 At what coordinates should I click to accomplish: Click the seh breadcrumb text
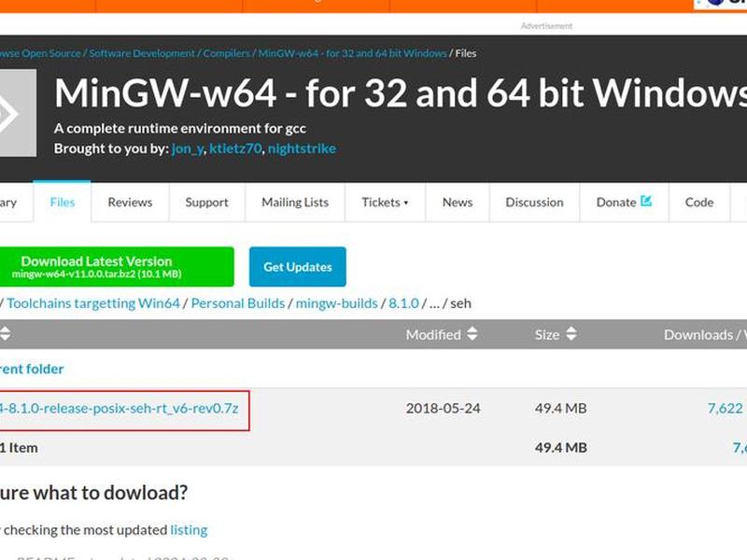460,303
